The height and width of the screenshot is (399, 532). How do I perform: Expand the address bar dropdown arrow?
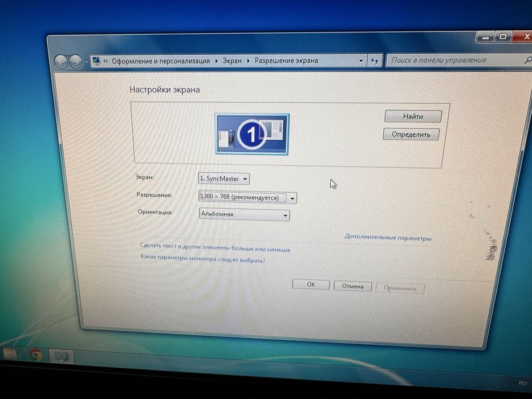(361, 61)
